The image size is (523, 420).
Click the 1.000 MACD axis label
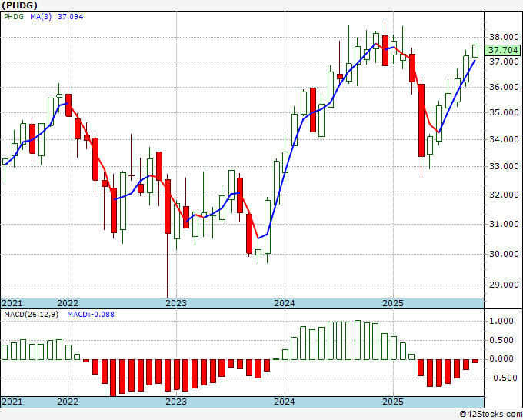[x=501, y=322]
